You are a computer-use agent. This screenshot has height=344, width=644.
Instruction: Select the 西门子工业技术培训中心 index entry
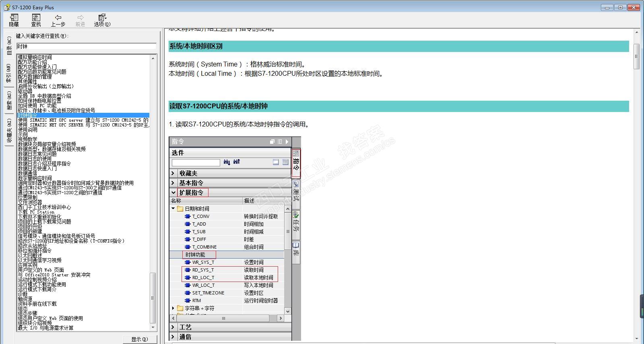click(44, 207)
